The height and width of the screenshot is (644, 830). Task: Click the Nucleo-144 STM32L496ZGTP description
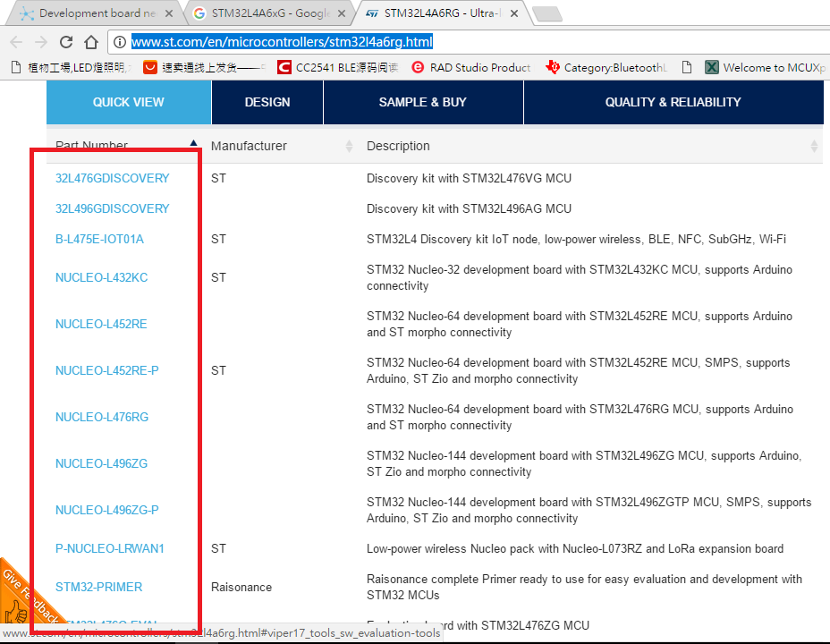click(589, 510)
